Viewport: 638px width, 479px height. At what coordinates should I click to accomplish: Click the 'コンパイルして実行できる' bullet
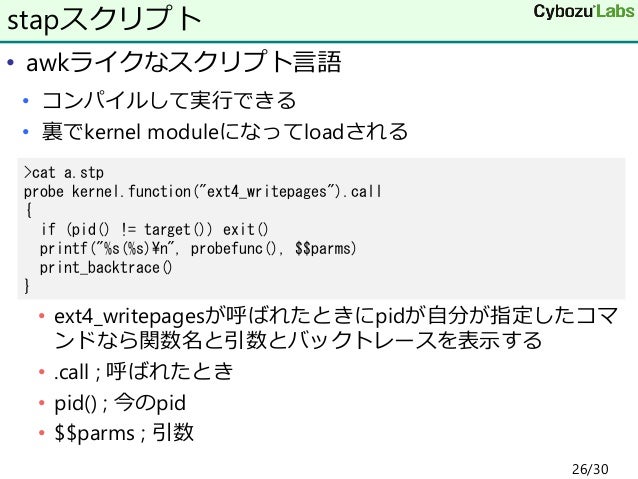pyautogui.click(x=169, y=100)
